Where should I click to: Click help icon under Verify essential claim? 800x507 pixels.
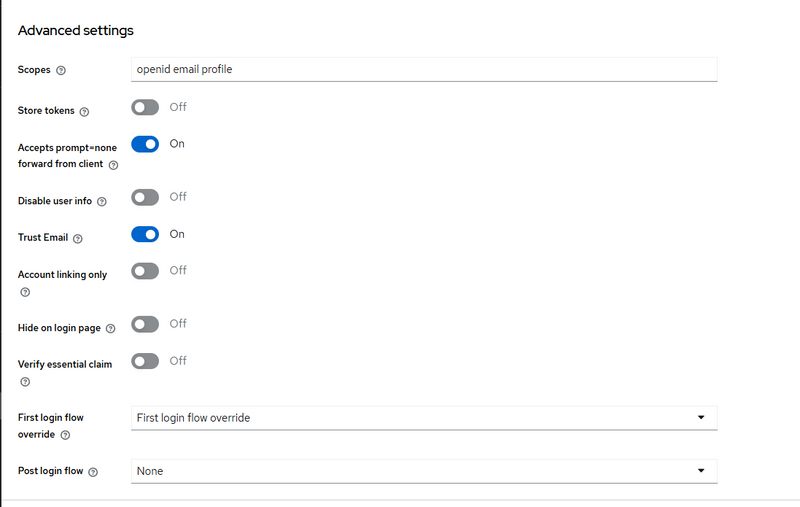tap(25, 382)
